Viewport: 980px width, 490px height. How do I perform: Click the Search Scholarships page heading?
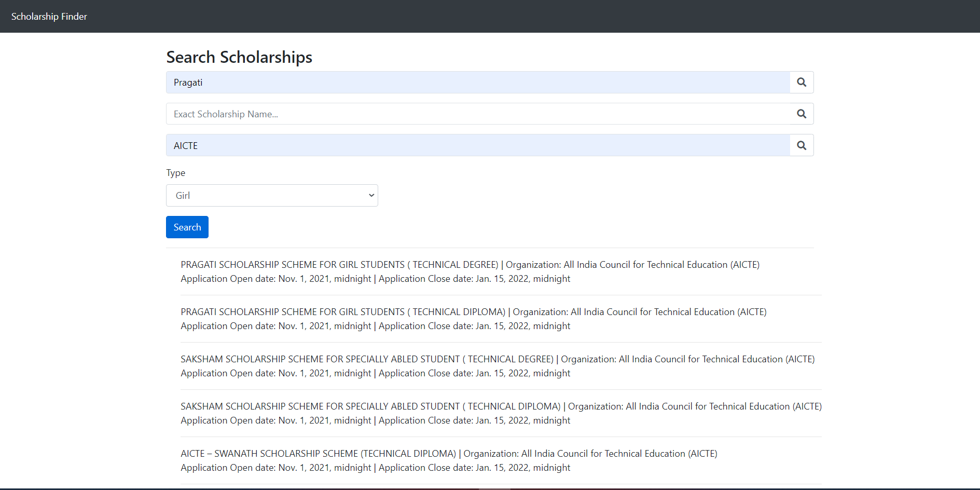tap(239, 57)
